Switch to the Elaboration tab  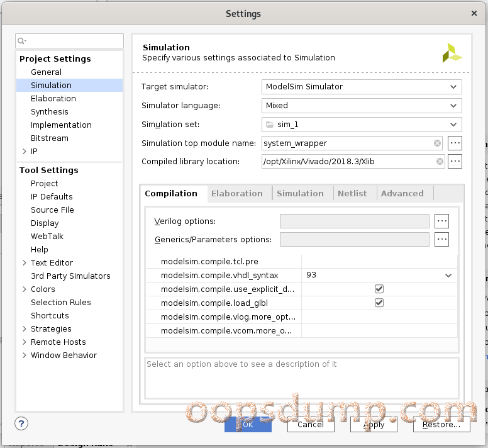click(237, 194)
